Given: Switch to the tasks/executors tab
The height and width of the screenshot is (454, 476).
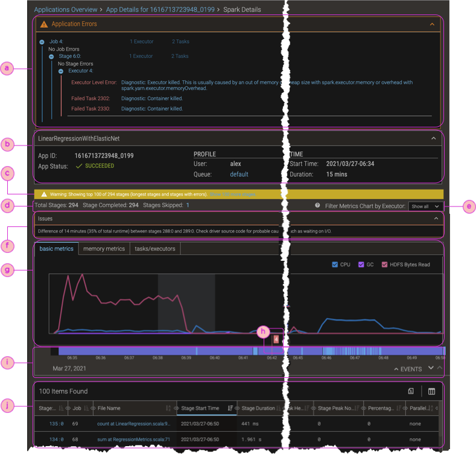Looking at the screenshot, I should click(x=155, y=249).
